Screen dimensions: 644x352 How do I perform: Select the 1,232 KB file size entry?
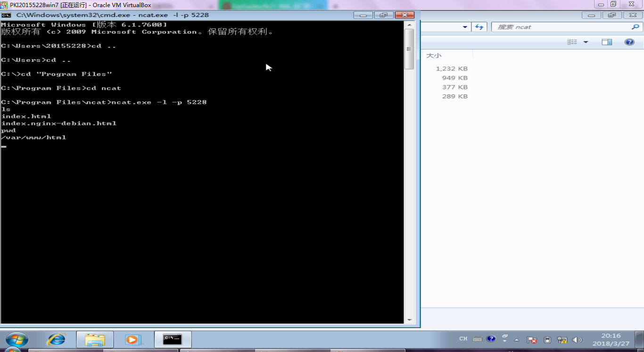click(452, 69)
